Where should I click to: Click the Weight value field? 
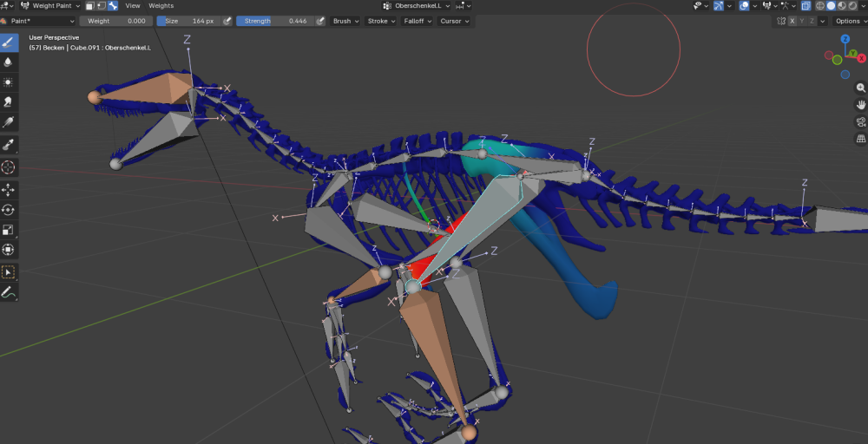click(116, 21)
